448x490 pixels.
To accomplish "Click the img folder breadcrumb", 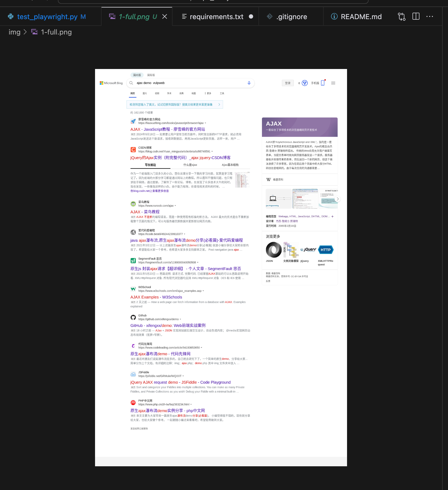I will coord(15,32).
